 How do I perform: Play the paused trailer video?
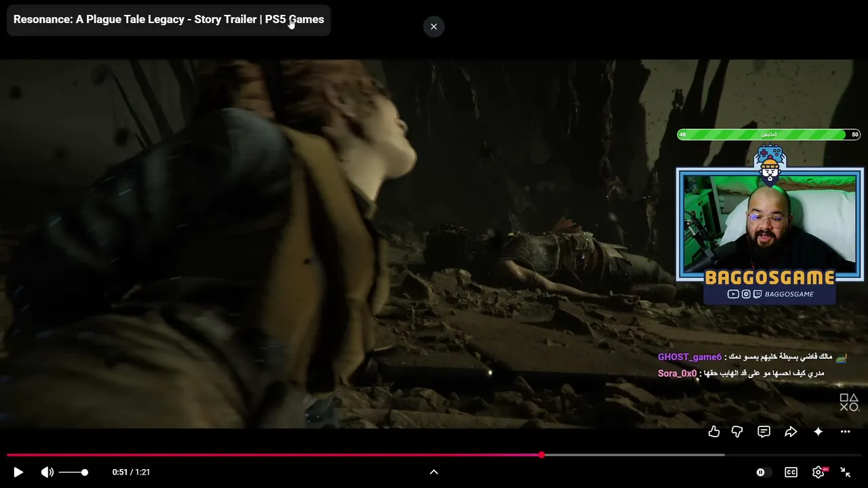coord(18,472)
